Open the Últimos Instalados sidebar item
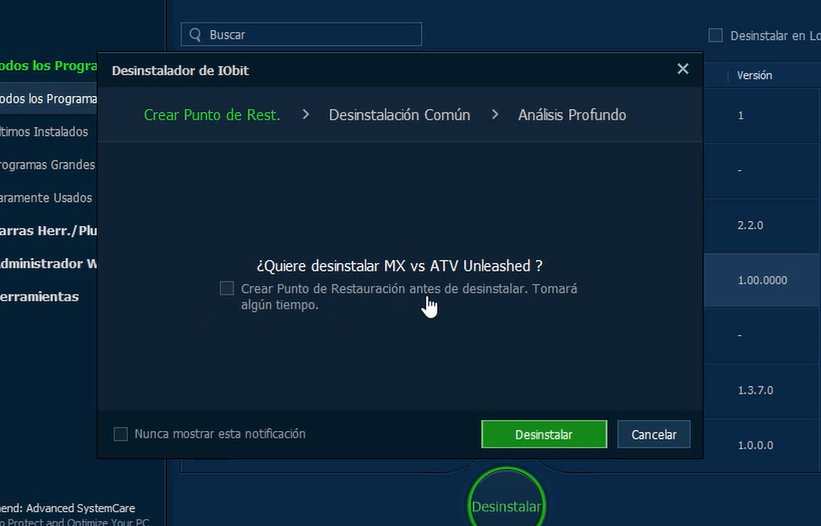Screen dimensions: 821x526 pyautogui.click(x=44, y=131)
